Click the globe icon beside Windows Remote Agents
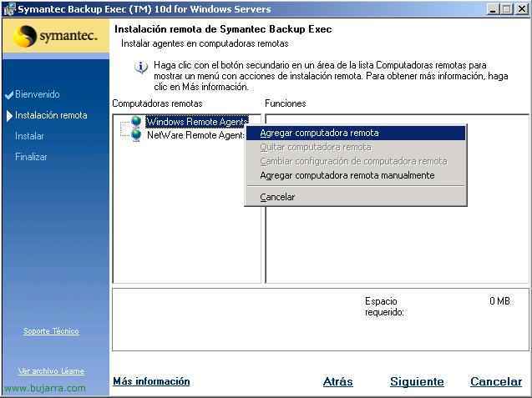This screenshot has height=398, width=532. pos(136,121)
